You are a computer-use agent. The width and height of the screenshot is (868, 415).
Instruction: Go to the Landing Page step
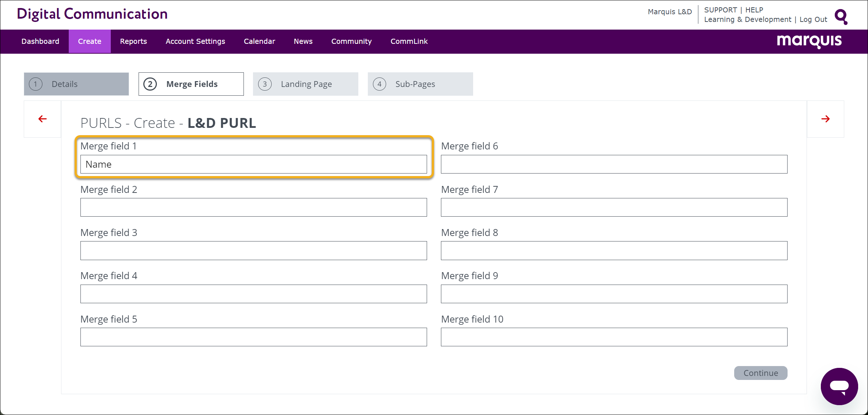[306, 84]
